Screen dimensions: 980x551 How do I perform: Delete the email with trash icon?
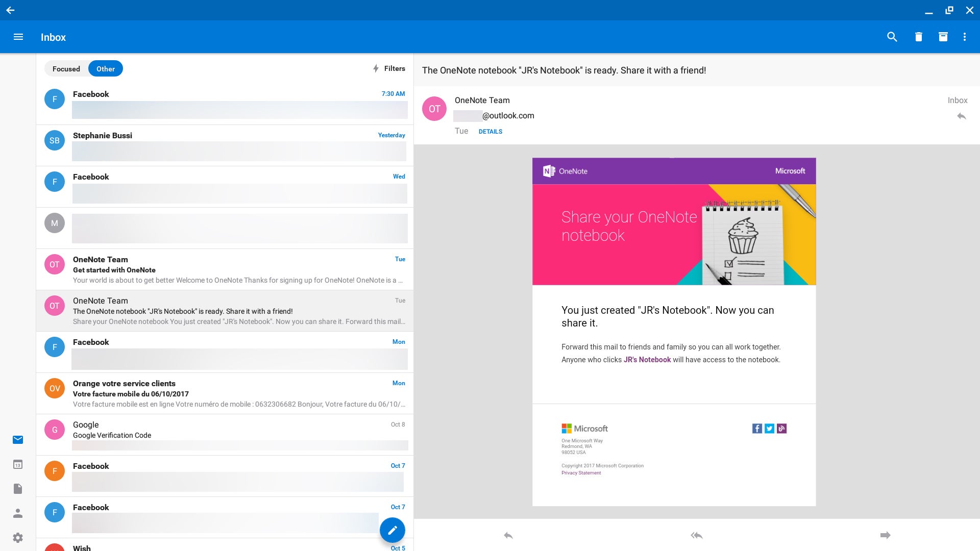tap(918, 37)
